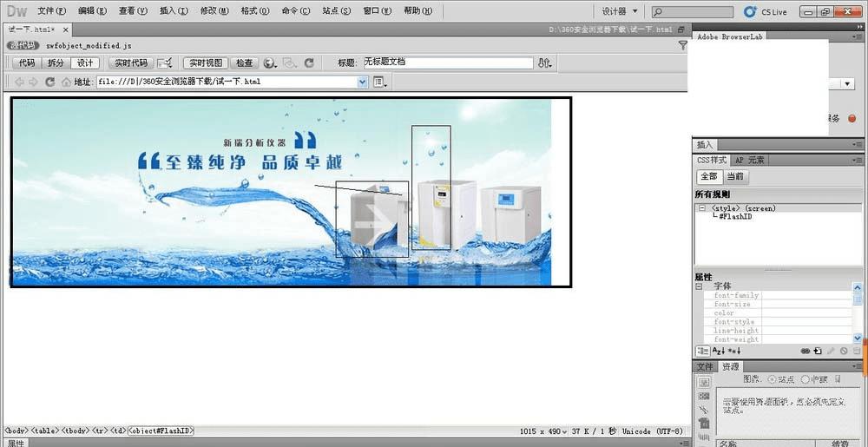Click the browser back arrow icon
Screen dimensions: 868x447
coord(19,82)
